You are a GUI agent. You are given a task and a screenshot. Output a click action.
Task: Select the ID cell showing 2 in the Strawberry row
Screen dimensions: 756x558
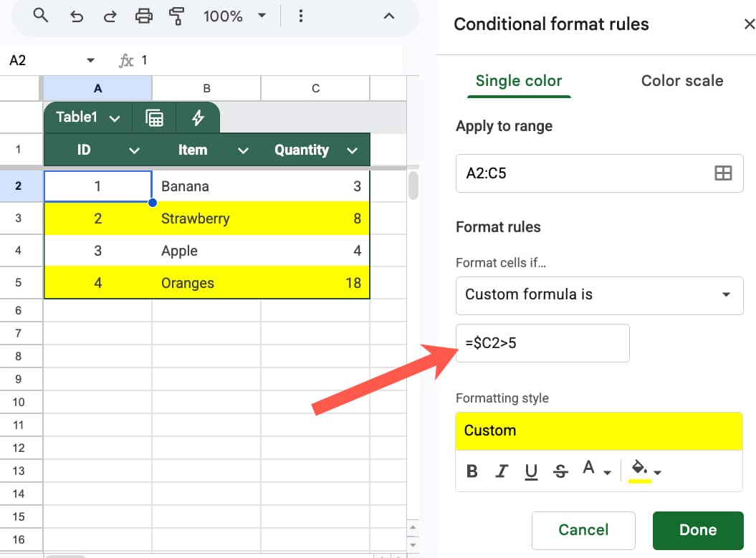coord(98,218)
